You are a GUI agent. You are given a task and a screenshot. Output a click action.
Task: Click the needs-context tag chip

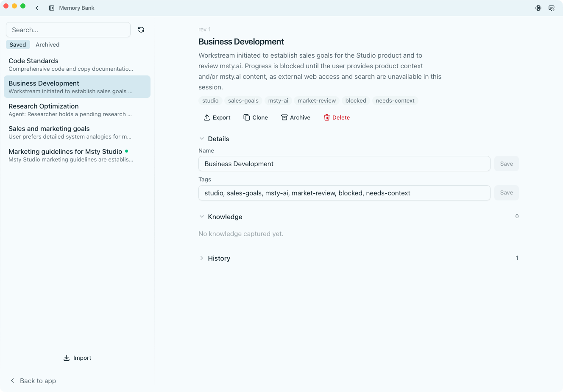[x=395, y=100]
